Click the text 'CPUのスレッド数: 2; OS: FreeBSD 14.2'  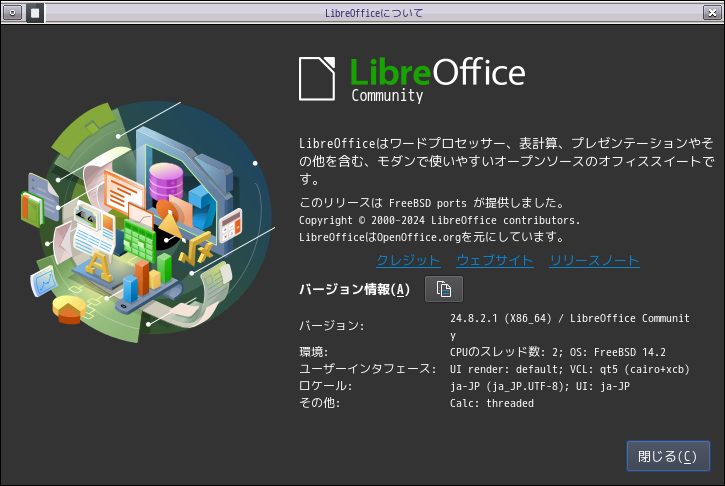(558, 352)
